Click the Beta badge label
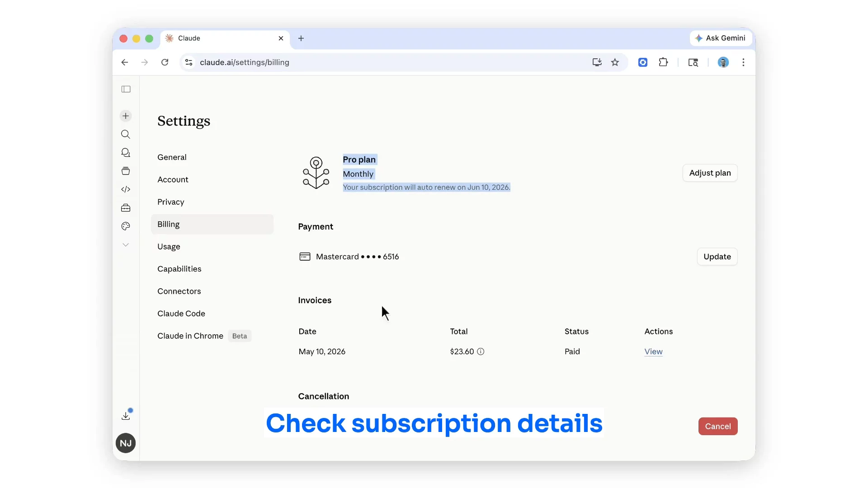 point(240,336)
